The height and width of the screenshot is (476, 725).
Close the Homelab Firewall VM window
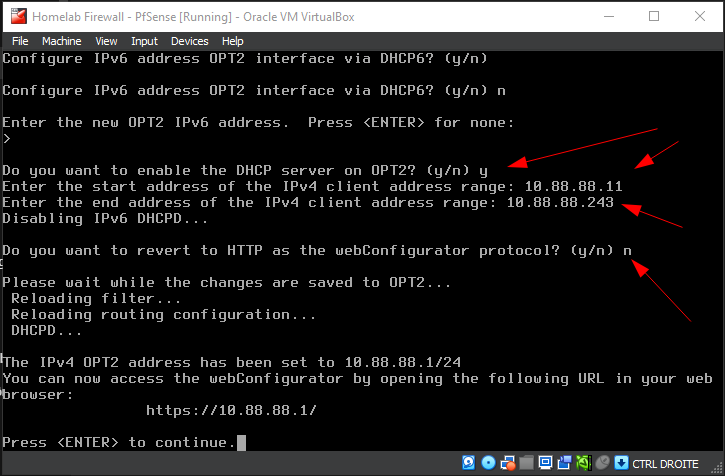pos(700,16)
